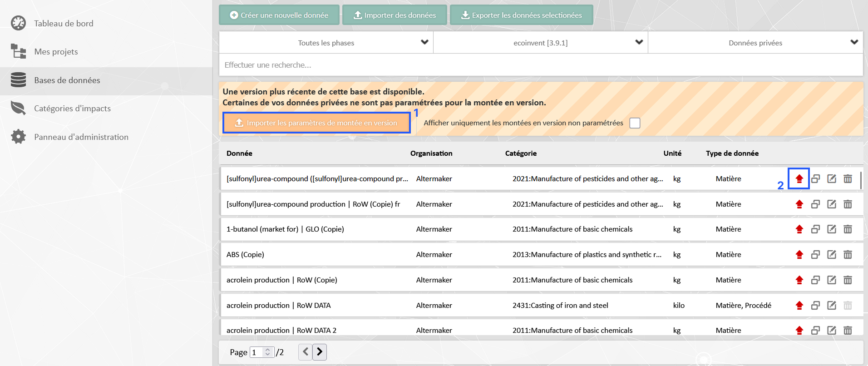Go to the next page arrow
This screenshot has width=868, height=366.
click(320, 352)
